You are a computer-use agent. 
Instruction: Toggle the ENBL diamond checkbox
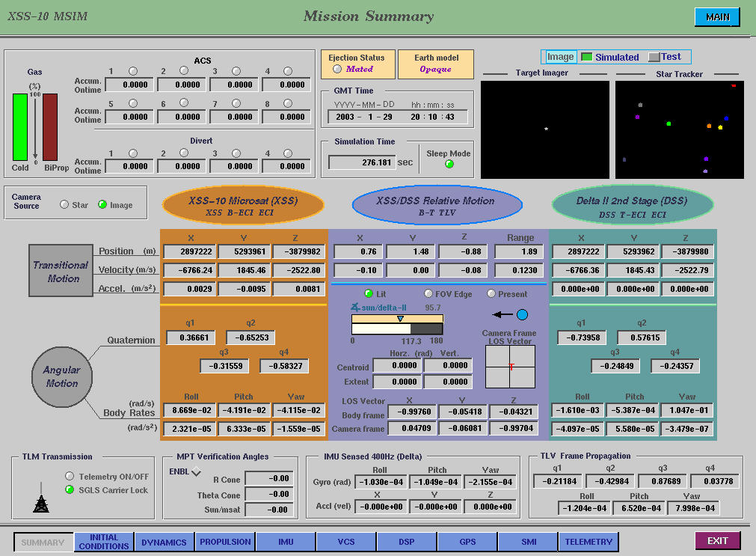pos(196,471)
